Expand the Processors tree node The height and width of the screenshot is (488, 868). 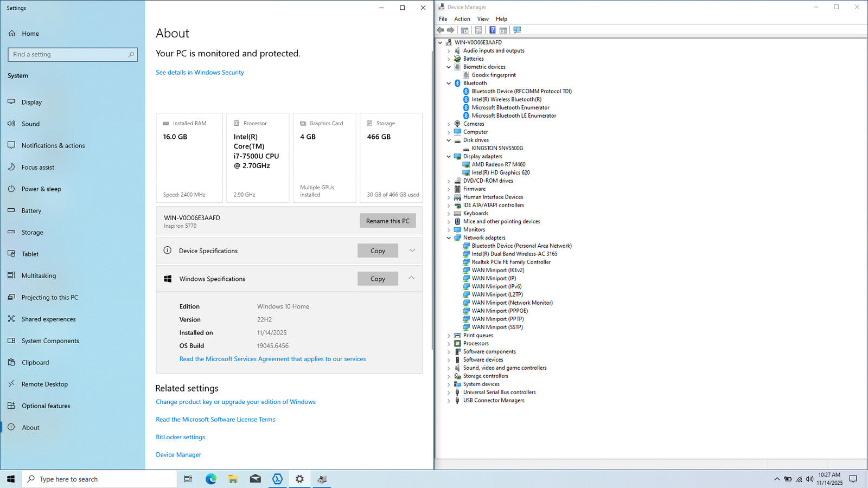click(449, 344)
